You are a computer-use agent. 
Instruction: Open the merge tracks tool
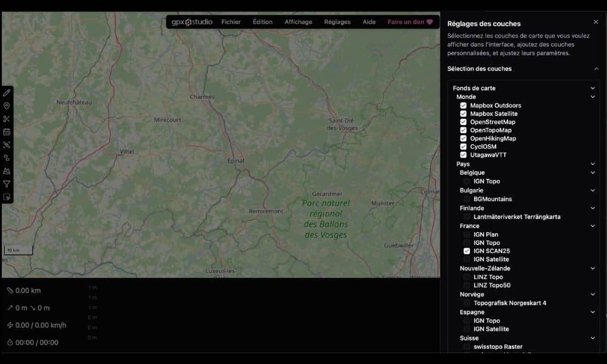click(7, 158)
